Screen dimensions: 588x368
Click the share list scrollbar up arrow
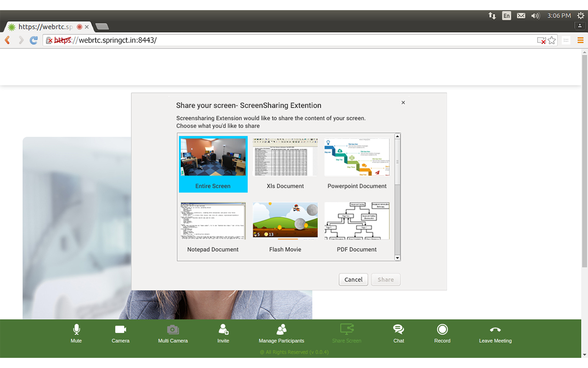398,136
